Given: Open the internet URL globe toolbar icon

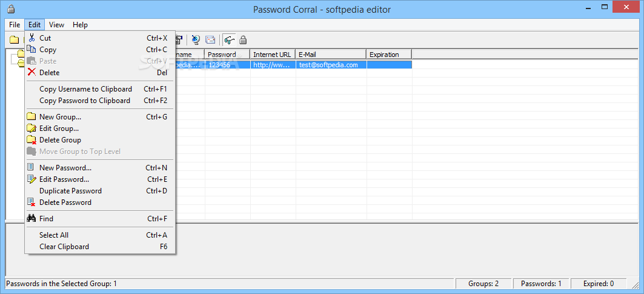Looking at the screenshot, I should (196, 40).
